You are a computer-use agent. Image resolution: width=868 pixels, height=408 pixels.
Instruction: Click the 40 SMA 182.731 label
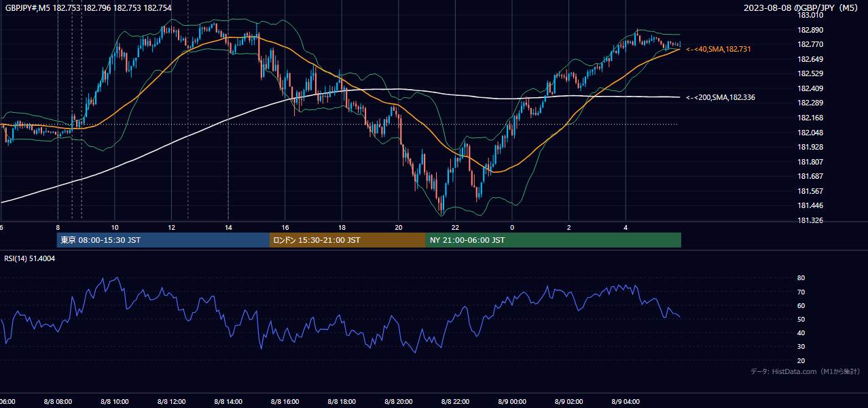pos(719,49)
